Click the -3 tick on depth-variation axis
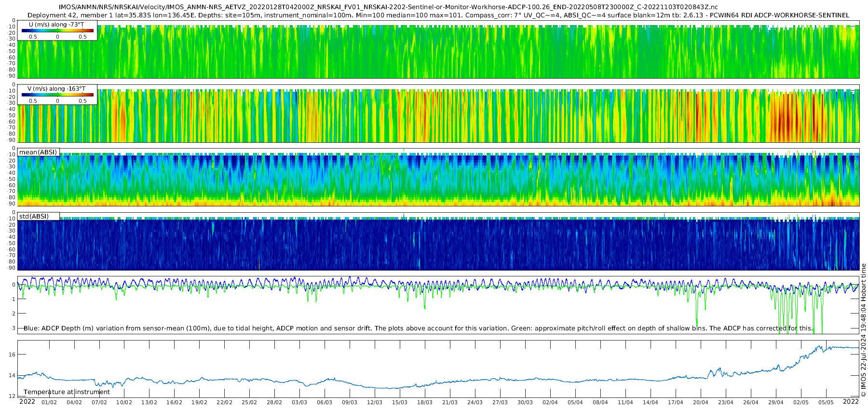 click(x=13, y=328)
